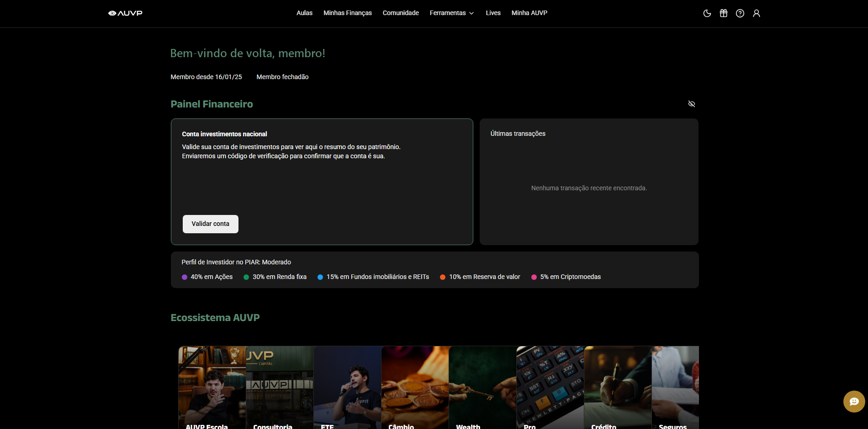Open the Comunidade section

401,13
